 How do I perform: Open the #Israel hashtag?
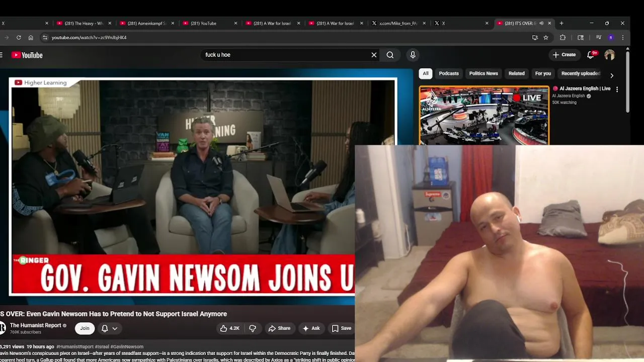click(102, 346)
